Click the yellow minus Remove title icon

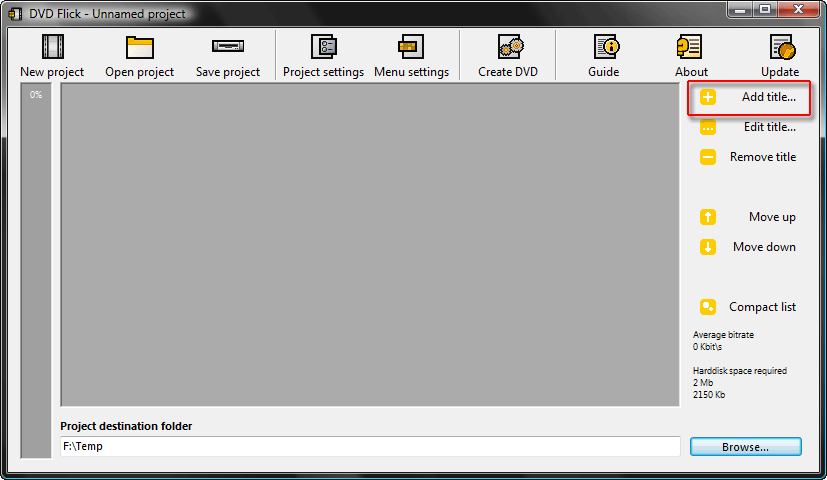pyautogui.click(x=708, y=157)
